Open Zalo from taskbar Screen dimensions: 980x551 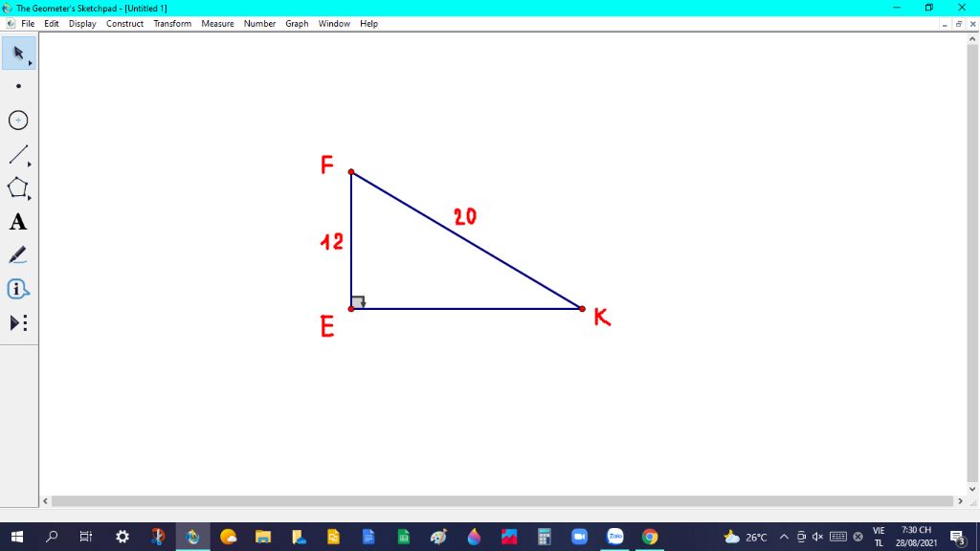pos(615,537)
